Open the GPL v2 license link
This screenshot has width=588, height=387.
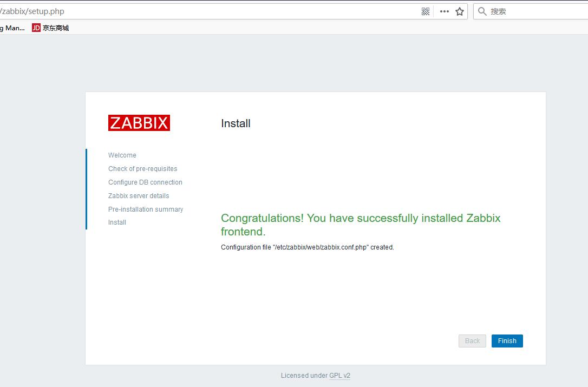click(339, 376)
